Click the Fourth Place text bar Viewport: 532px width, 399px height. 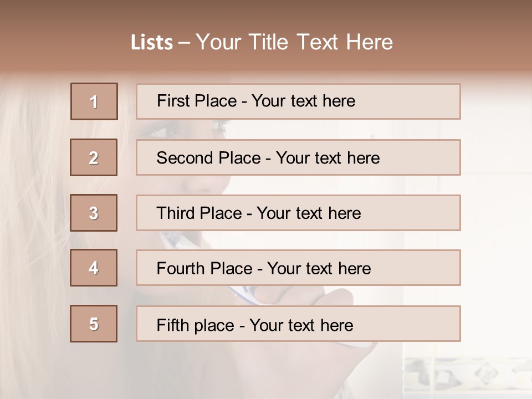(x=298, y=268)
